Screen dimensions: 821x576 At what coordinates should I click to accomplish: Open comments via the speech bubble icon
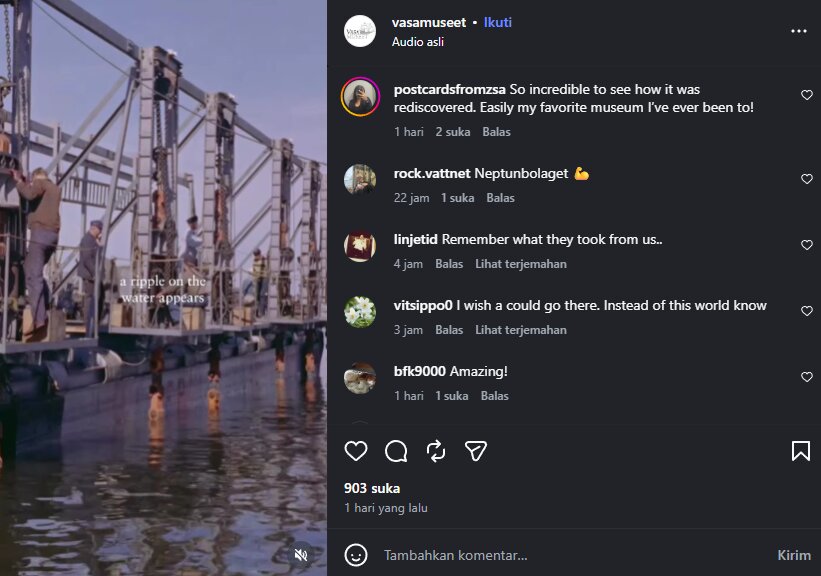(395, 451)
